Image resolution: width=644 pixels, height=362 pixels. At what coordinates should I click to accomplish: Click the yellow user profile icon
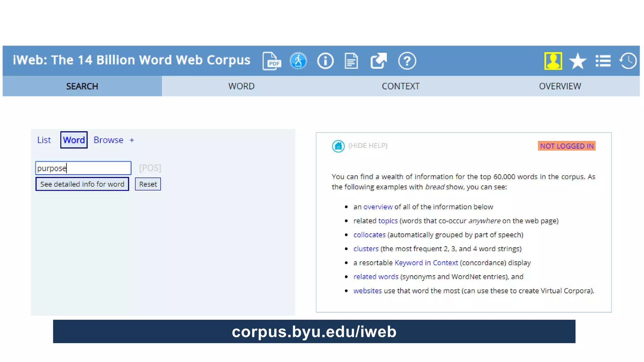[x=553, y=61]
